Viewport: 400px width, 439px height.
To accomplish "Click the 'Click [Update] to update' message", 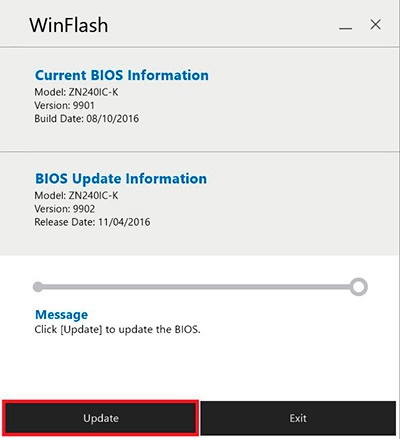I will click(118, 330).
